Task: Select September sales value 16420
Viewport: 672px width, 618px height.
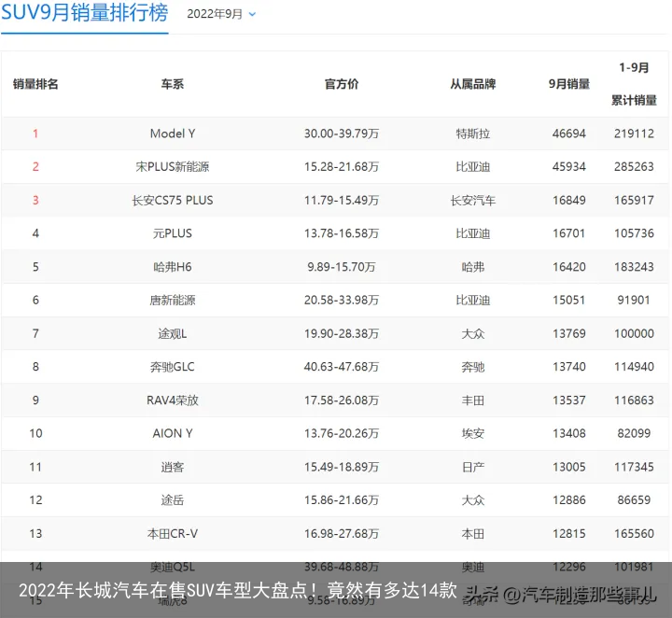Action: [569, 267]
